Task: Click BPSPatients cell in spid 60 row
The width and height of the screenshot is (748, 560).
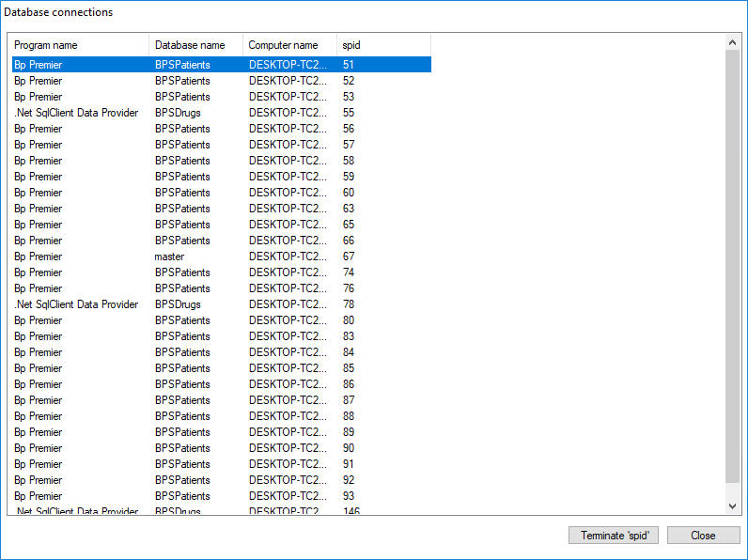Action: coord(182,193)
